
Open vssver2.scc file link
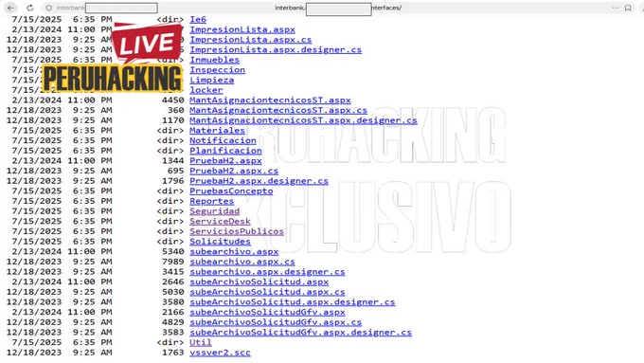(x=220, y=353)
